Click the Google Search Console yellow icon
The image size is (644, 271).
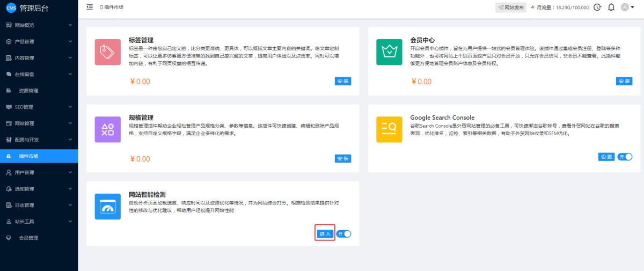point(389,129)
